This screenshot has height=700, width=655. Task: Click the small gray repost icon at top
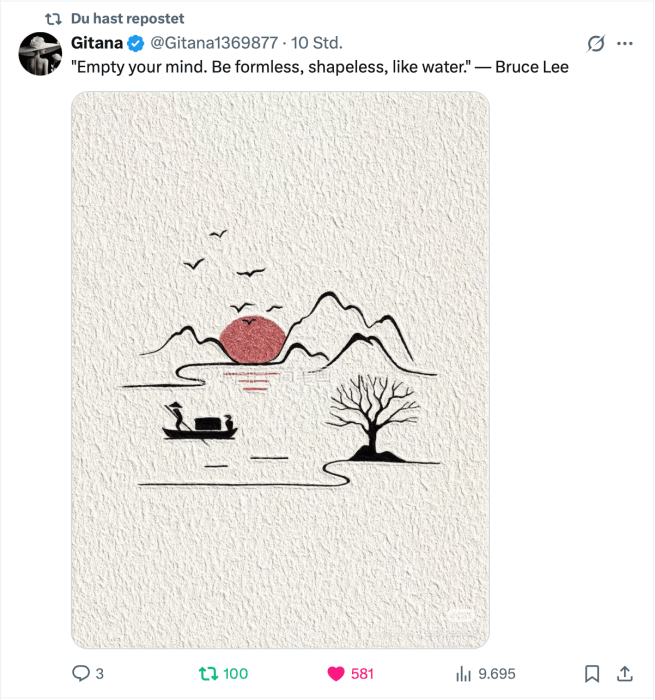(x=54, y=18)
